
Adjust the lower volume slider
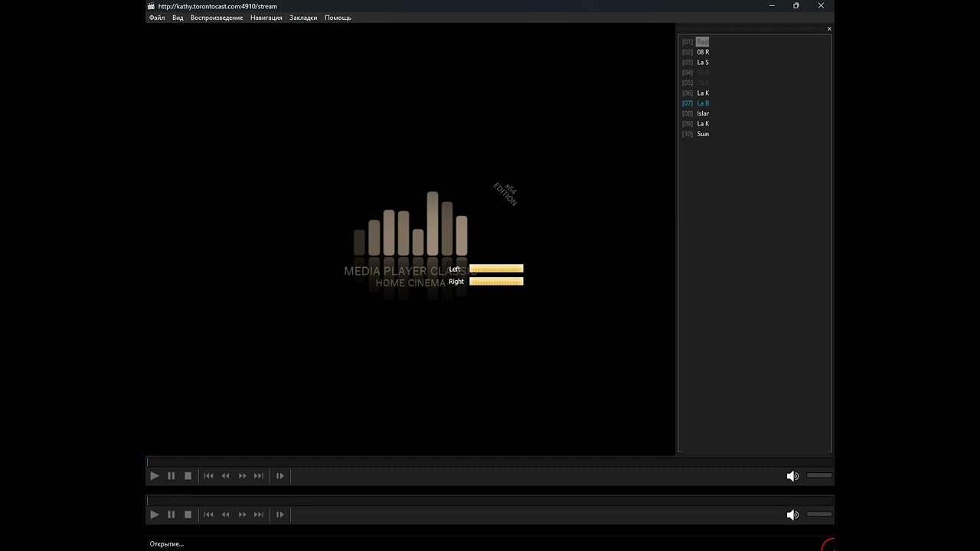point(819,514)
